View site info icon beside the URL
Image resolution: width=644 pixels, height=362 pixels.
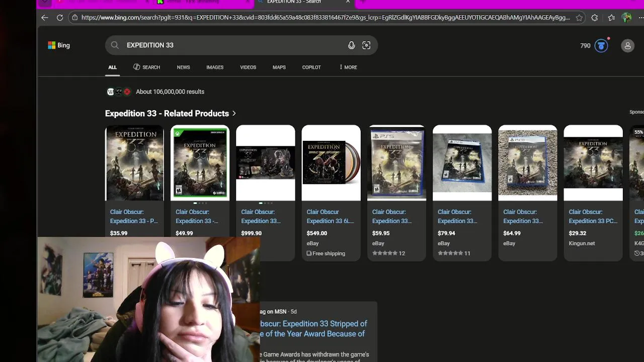(x=74, y=18)
